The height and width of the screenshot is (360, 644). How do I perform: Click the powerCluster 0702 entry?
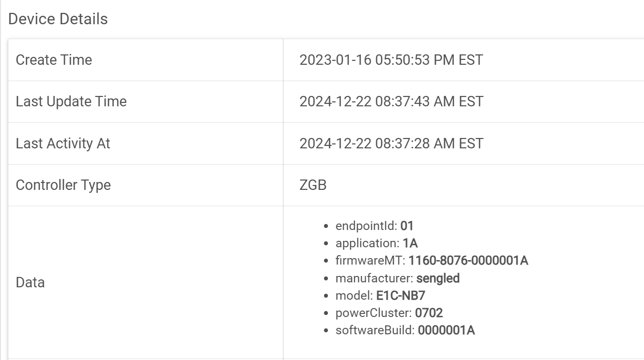click(x=389, y=313)
